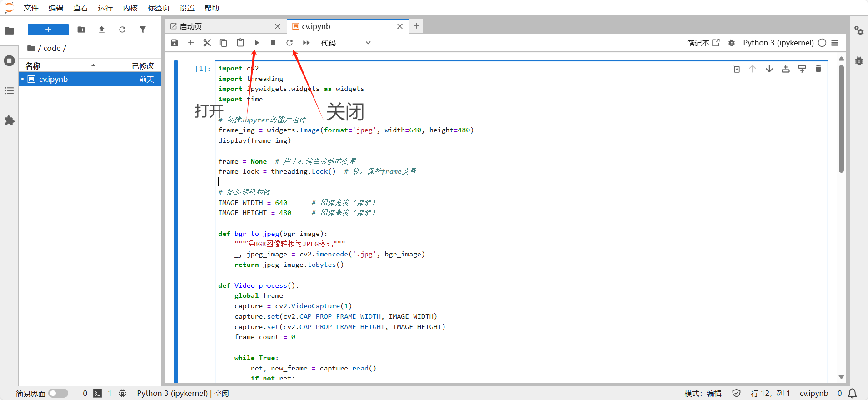Viewport: 868px width, 400px height.
Task: Duplicate the cell using cell toolbar icon
Action: tap(736, 69)
